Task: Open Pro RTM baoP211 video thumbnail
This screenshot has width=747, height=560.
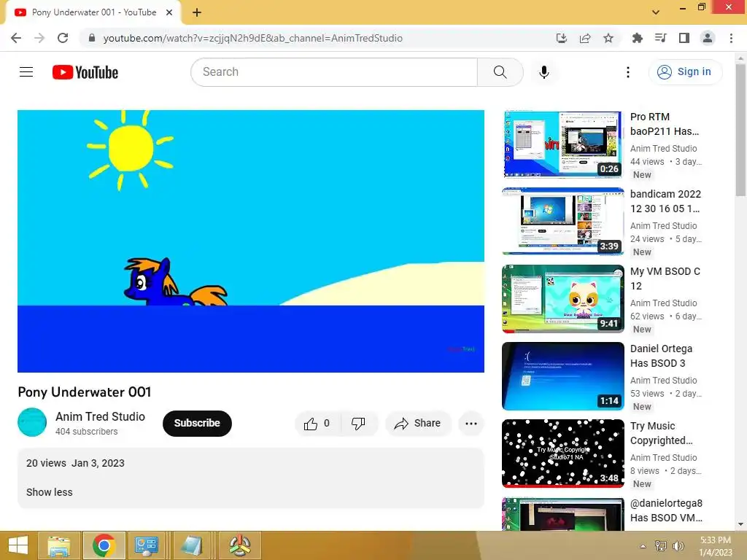Action: (x=563, y=144)
